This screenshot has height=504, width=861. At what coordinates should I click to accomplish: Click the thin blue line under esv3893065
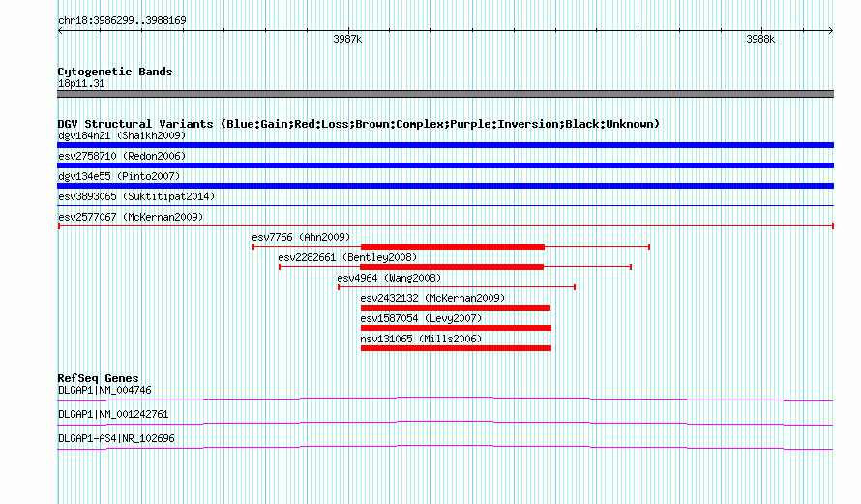[445, 206]
